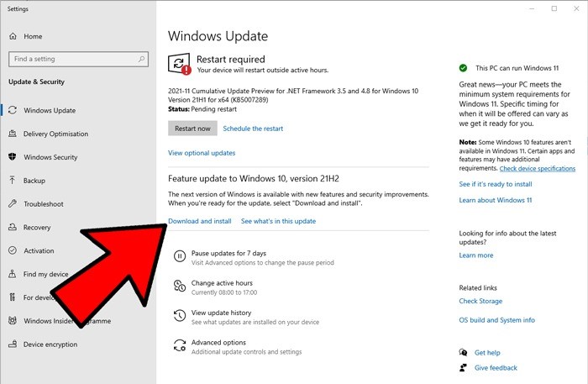Image resolution: width=588 pixels, height=384 pixels.
Task: Select Windows Update in the sidebar
Action: pyautogui.click(x=50, y=110)
